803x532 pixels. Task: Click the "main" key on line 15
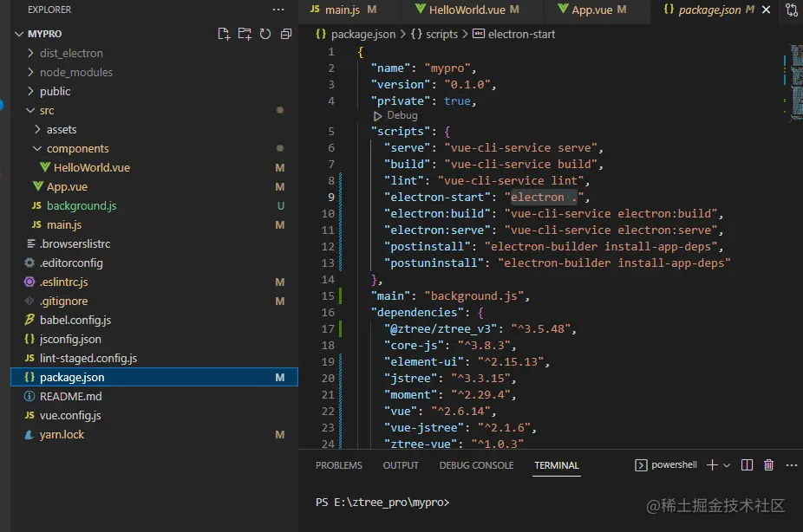coord(391,295)
